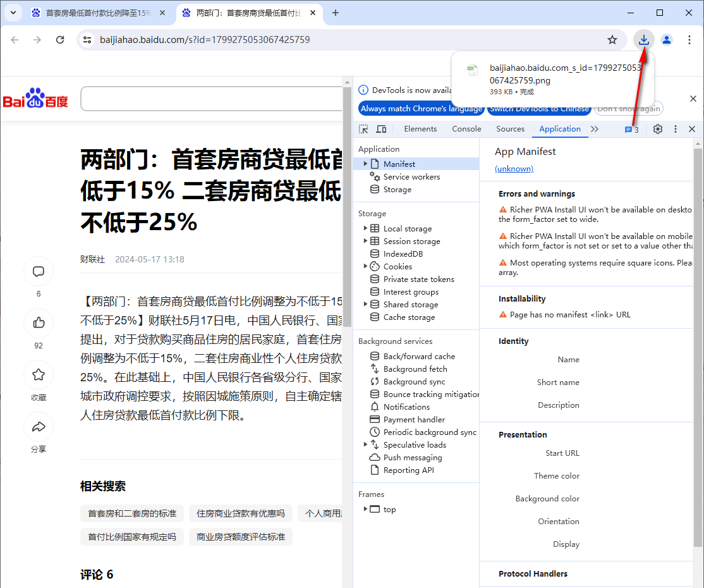This screenshot has width=704, height=588.
Task: Favorite the article with star button
Action: pos(39,374)
